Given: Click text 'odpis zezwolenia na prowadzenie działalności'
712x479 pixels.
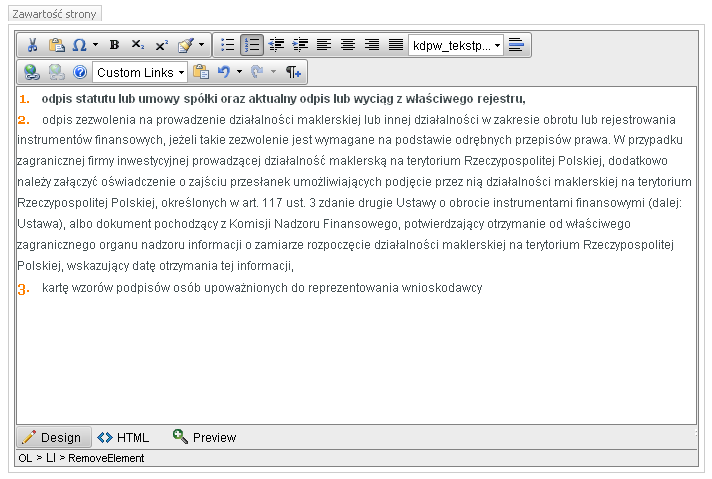Looking at the screenshot, I should tap(168, 120).
